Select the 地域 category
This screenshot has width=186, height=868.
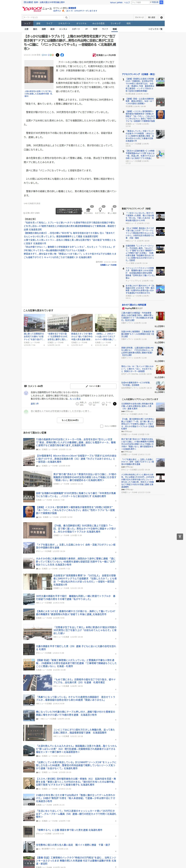coord(115,29)
